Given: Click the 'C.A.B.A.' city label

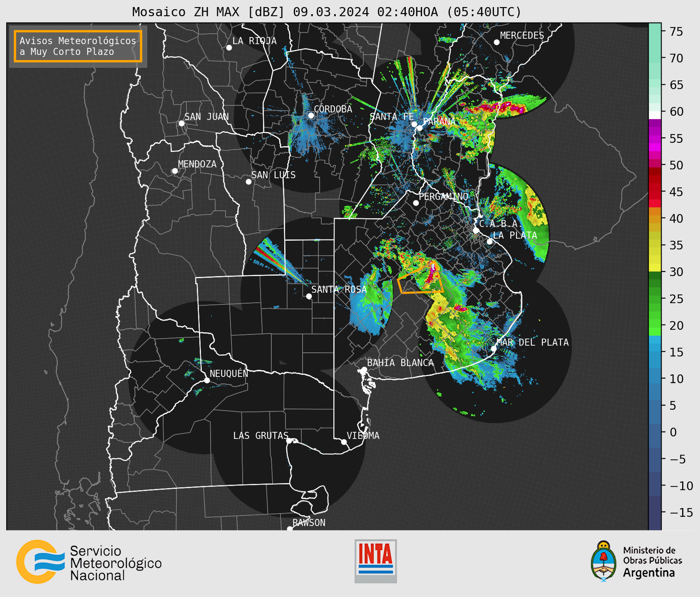Looking at the screenshot, I should tap(500, 224).
